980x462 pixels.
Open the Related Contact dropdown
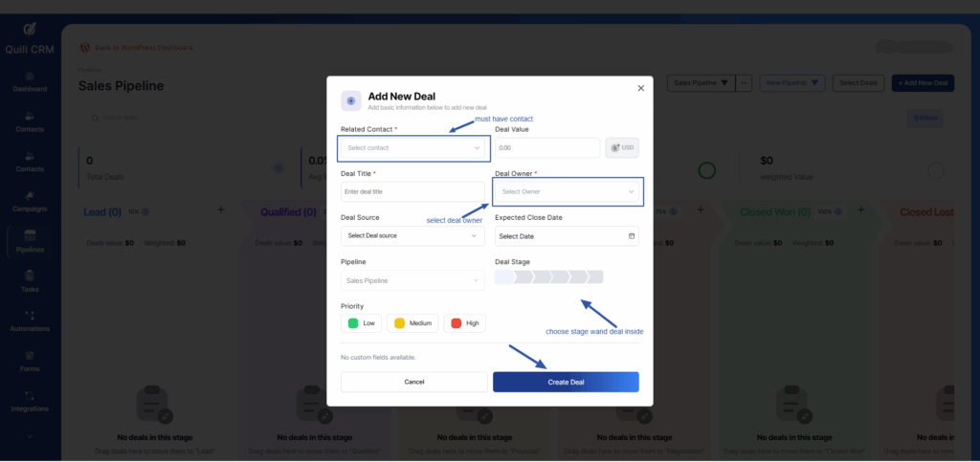tap(413, 148)
